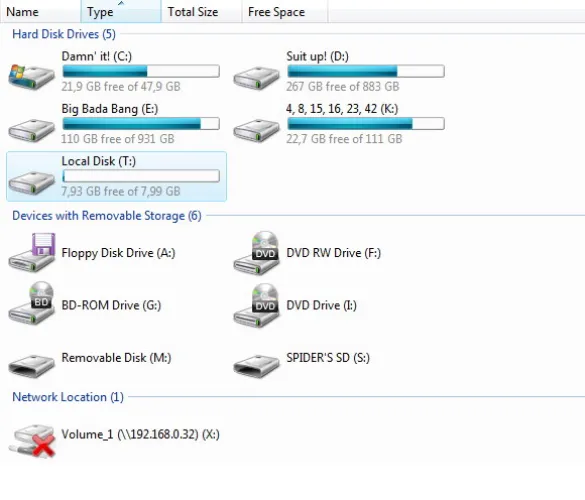Click "110 GB free of 931 GB" text
Image resolution: width=585 pixels, height=500 pixels.
(x=118, y=139)
